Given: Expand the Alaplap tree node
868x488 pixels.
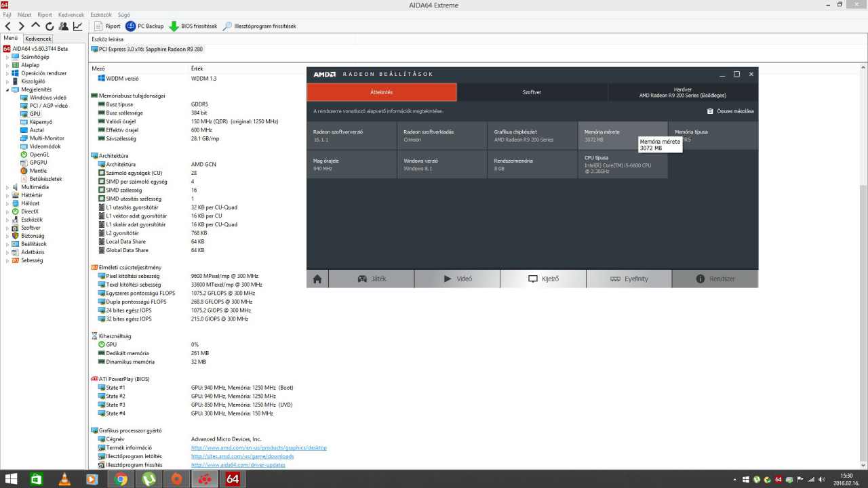Looking at the screenshot, I should pyautogui.click(x=7, y=65).
